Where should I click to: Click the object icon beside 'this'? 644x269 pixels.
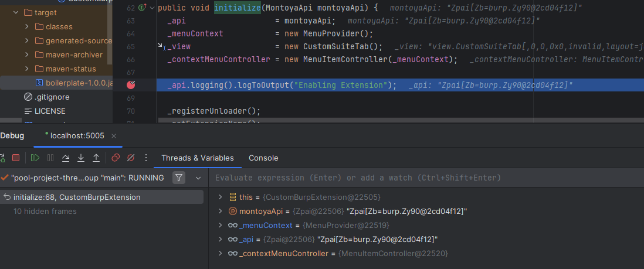click(232, 197)
